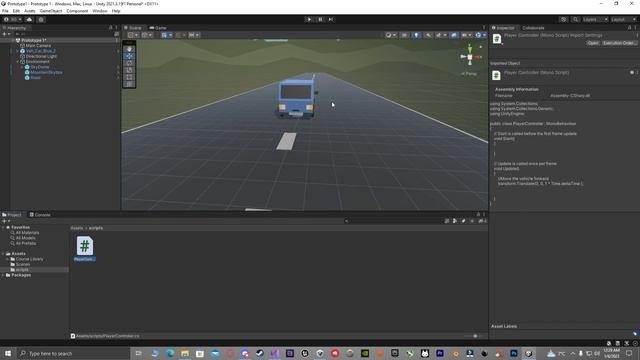Image resolution: width=640 pixels, height=360 pixels.
Task: Switch to the Game tab
Action: [x=158, y=28]
